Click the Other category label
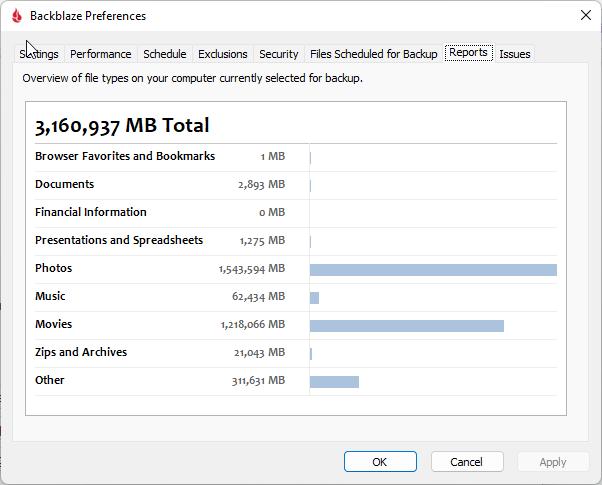 pyautogui.click(x=50, y=380)
